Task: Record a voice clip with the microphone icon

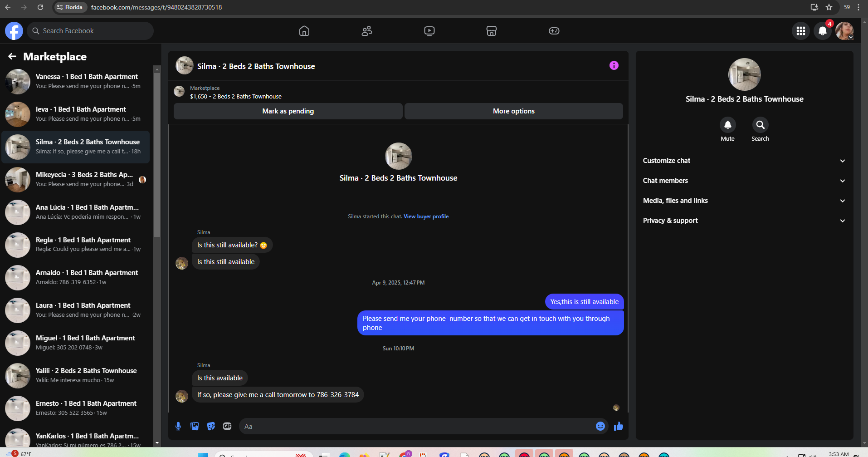Action: 178,426
